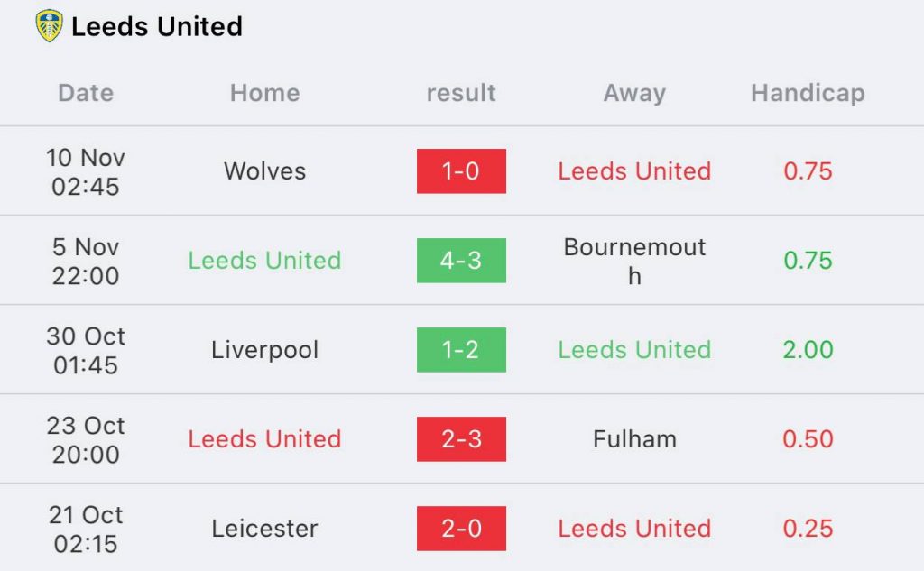Select the Date column header
The width and height of the screenshot is (924, 571).
click(x=86, y=93)
